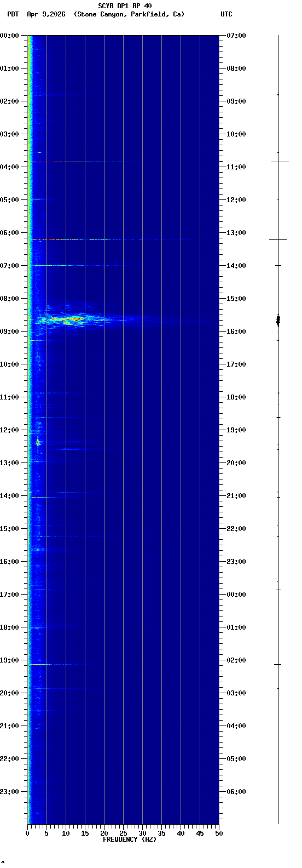Click the dense seismogram wiggle near 15:40 UTC
302x868 pixels.
[278, 320]
